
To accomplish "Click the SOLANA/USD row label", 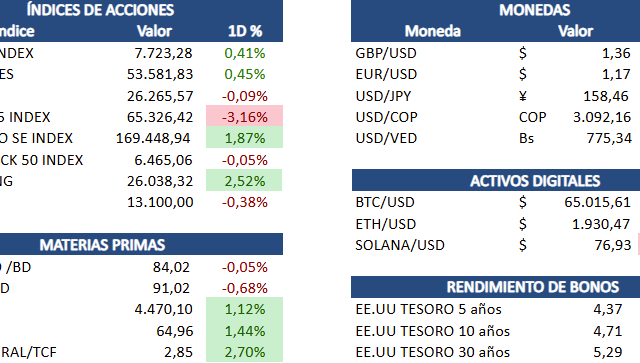I will tap(400, 245).
